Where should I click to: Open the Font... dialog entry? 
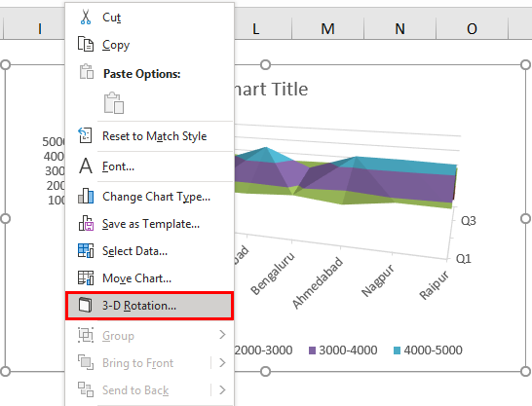coord(150,166)
